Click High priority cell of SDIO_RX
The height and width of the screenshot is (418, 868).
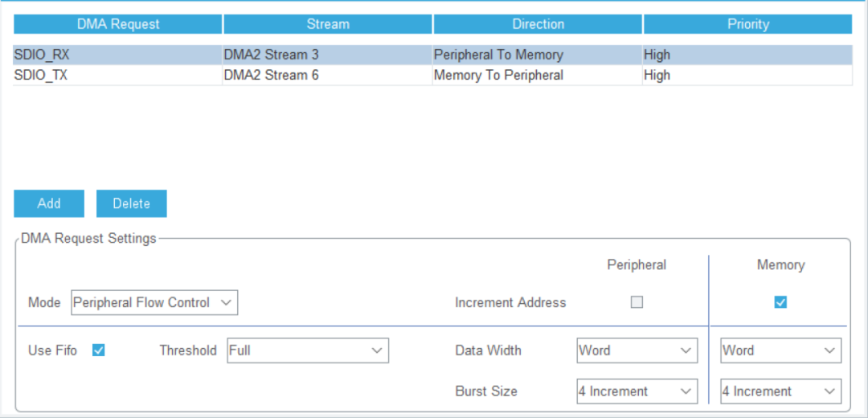[x=657, y=55]
